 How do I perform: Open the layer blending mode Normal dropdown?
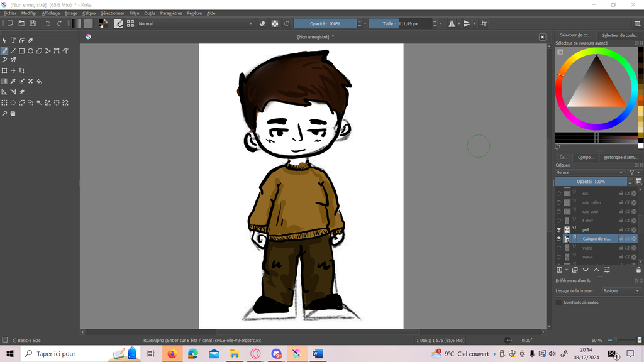[x=590, y=172]
